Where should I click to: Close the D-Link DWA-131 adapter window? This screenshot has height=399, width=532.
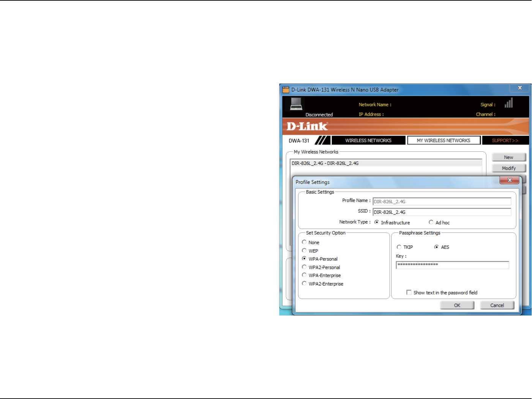pyautogui.click(x=520, y=88)
